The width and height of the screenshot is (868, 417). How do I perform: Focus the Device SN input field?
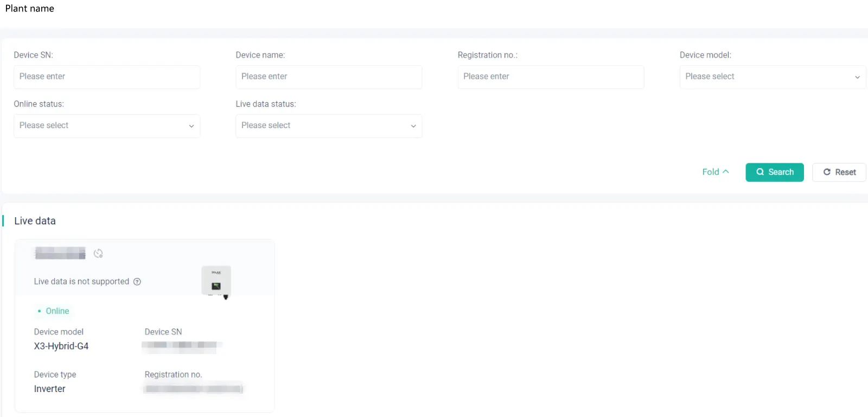click(x=107, y=77)
